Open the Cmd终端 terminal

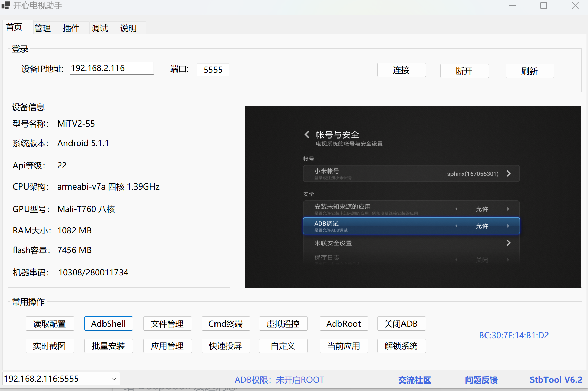(226, 324)
